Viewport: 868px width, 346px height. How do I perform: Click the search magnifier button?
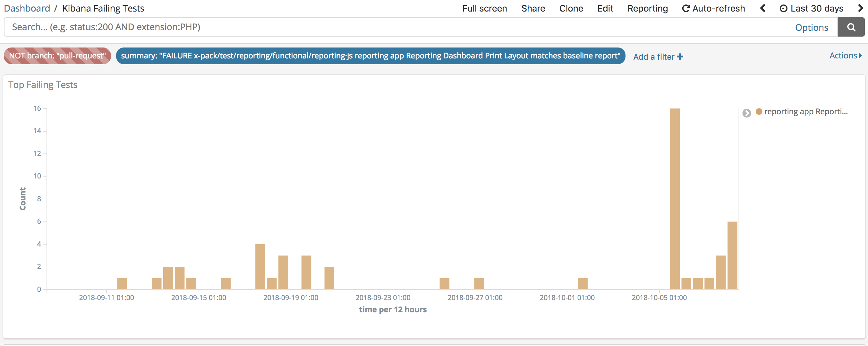point(851,27)
